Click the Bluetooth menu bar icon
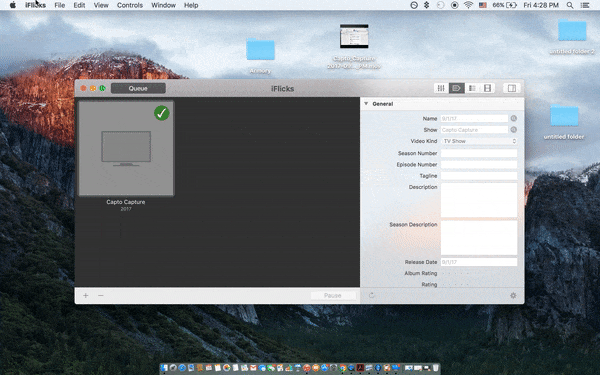This screenshot has height=375, width=600. (427, 5)
